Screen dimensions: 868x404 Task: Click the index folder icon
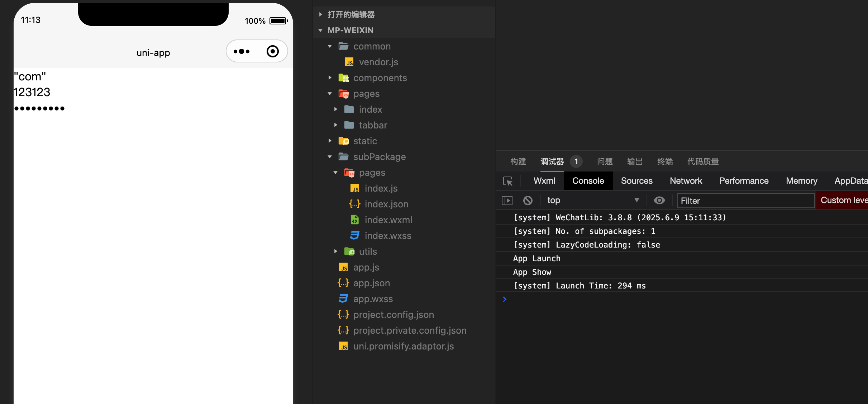click(x=349, y=109)
